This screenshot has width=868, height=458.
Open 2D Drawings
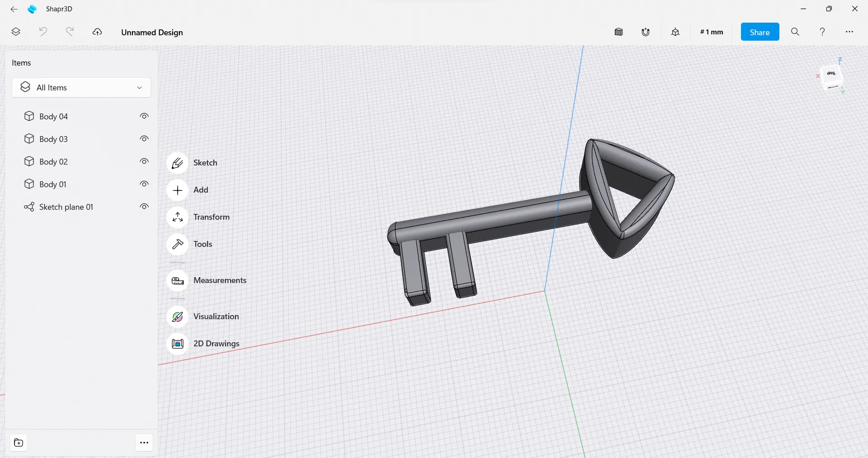pyautogui.click(x=177, y=344)
